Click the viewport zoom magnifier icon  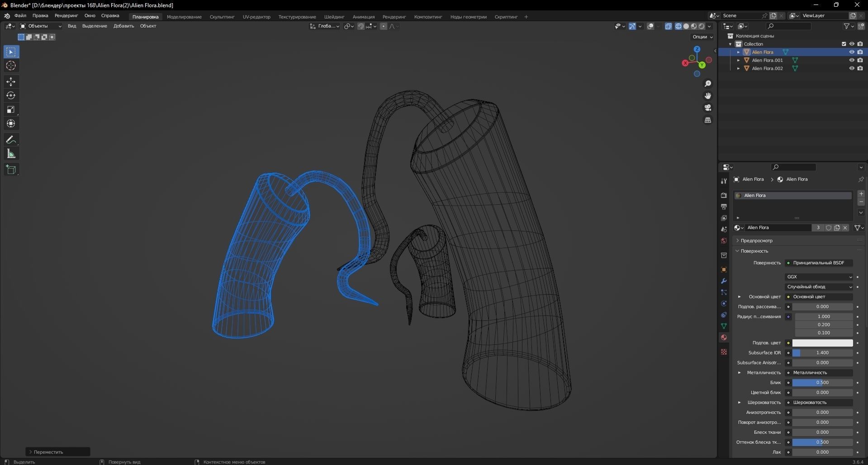[708, 84]
